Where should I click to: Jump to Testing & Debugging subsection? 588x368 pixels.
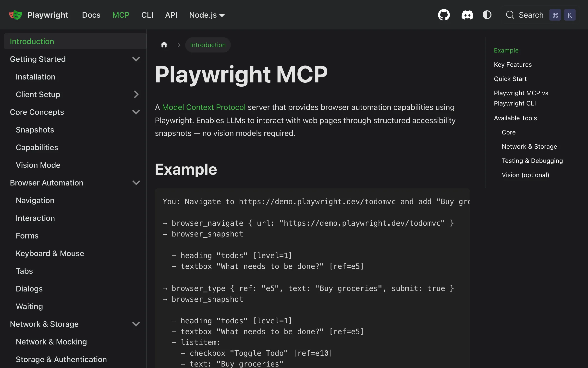pyautogui.click(x=532, y=161)
